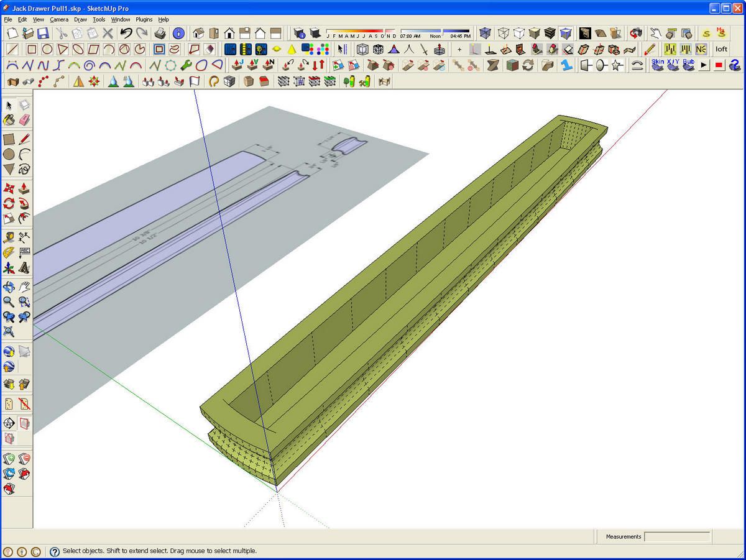
Task: Pick the Pencil Line tool in left toolbar
Action: tap(24, 139)
